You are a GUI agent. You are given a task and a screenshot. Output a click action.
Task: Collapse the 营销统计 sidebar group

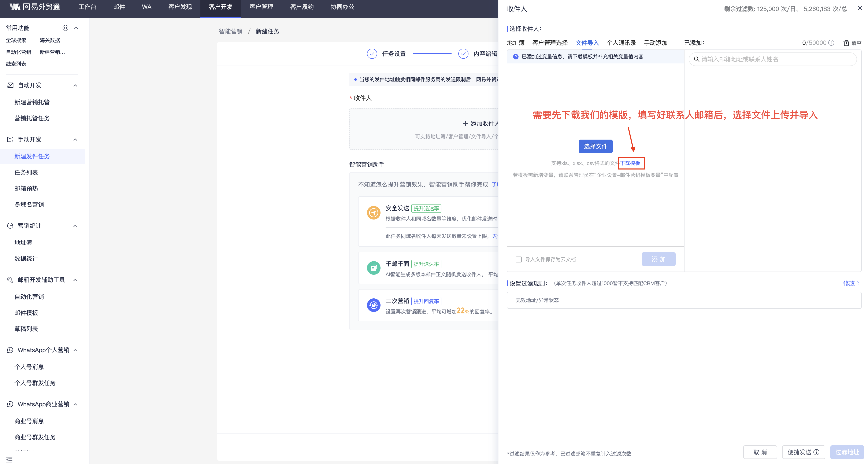[75, 226]
